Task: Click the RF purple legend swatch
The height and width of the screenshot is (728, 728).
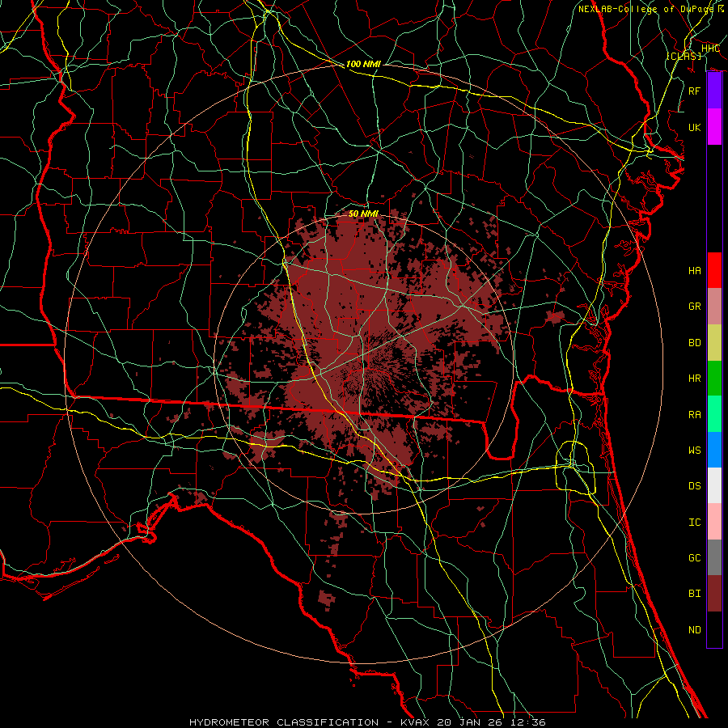Action: pyautogui.click(x=714, y=91)
